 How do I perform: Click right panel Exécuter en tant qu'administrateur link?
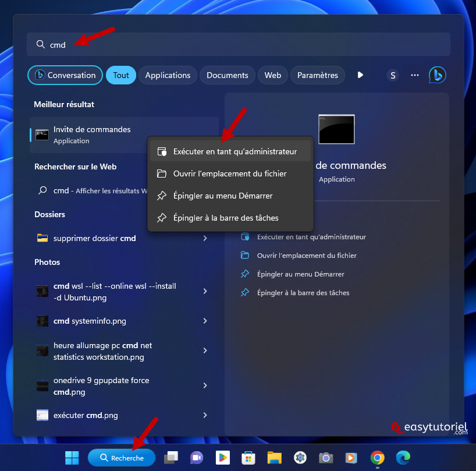[311, 236]
